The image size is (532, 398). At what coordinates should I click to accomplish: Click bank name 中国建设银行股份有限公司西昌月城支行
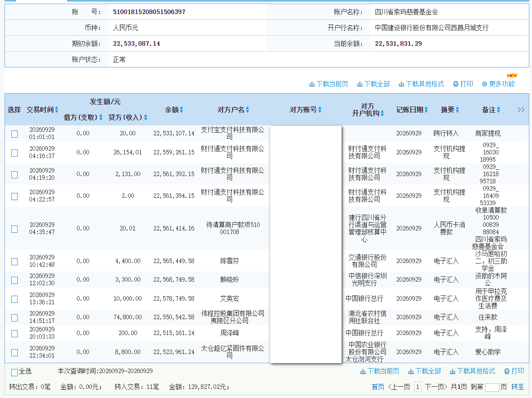(x=432, y=28)
